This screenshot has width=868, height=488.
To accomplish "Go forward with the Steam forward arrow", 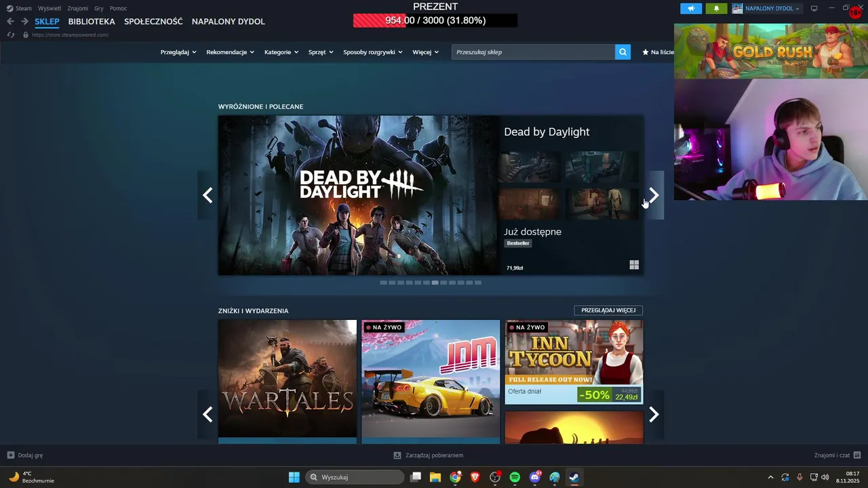I will (24, 21).
